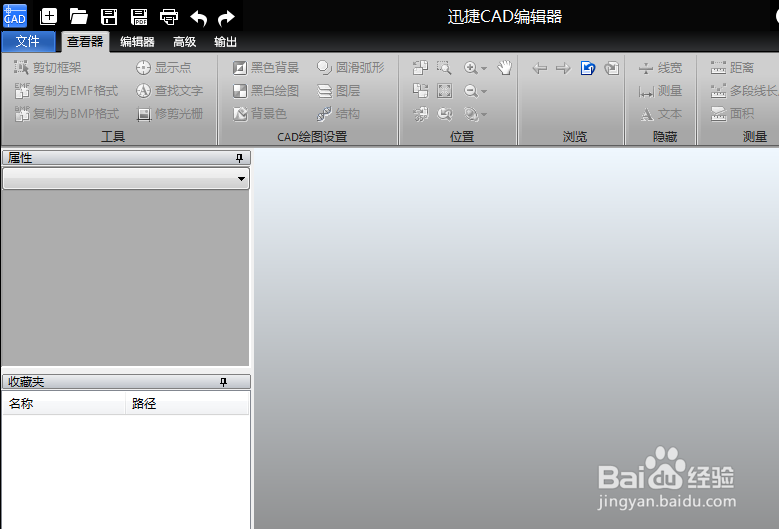Click the second-row page arrangement icon

420,90
